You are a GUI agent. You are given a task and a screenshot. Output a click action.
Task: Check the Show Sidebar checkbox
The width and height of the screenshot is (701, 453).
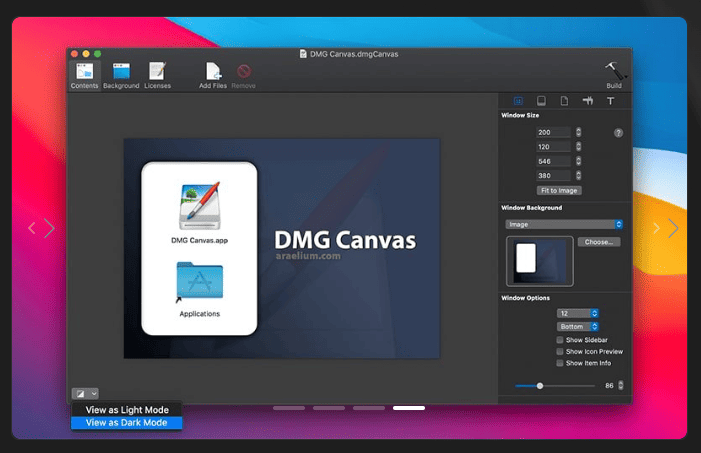click(560, 340)
